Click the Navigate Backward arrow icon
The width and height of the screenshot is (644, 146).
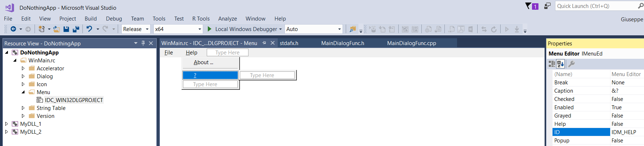(x=13, y=29)
